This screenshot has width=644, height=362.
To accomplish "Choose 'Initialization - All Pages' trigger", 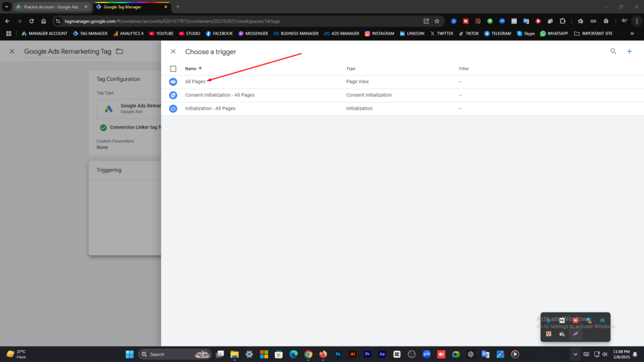I will coord(210,108).
